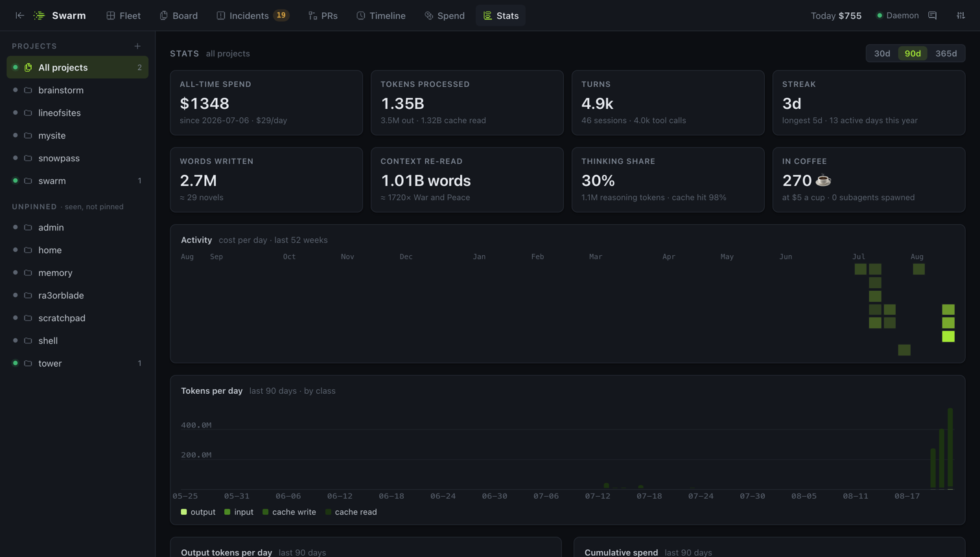Click the Tokens Processed card
The height and width of the screenshot is (557, 980).
click(x=467, y=103)
